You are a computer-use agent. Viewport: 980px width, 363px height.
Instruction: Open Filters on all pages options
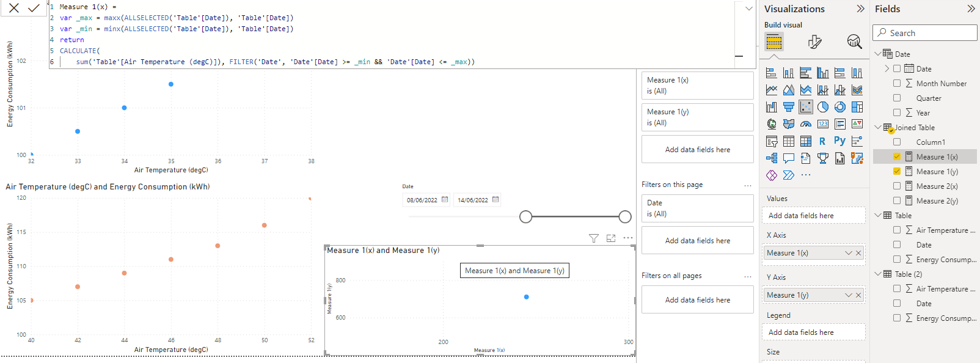click(x=747, y=276)
